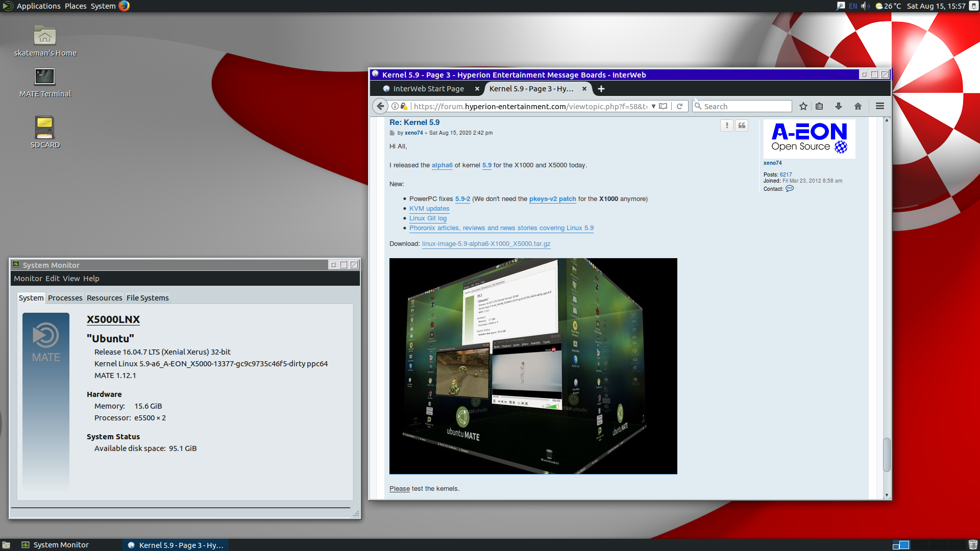
Task: Download linux-image-5.9-alpha6 tarball link
Action: (486, 244)
